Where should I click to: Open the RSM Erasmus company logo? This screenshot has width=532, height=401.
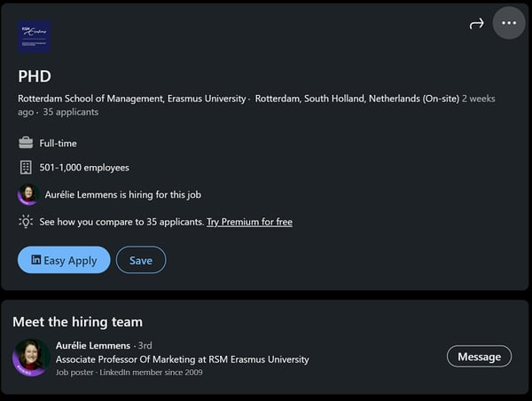pos(34,36)
